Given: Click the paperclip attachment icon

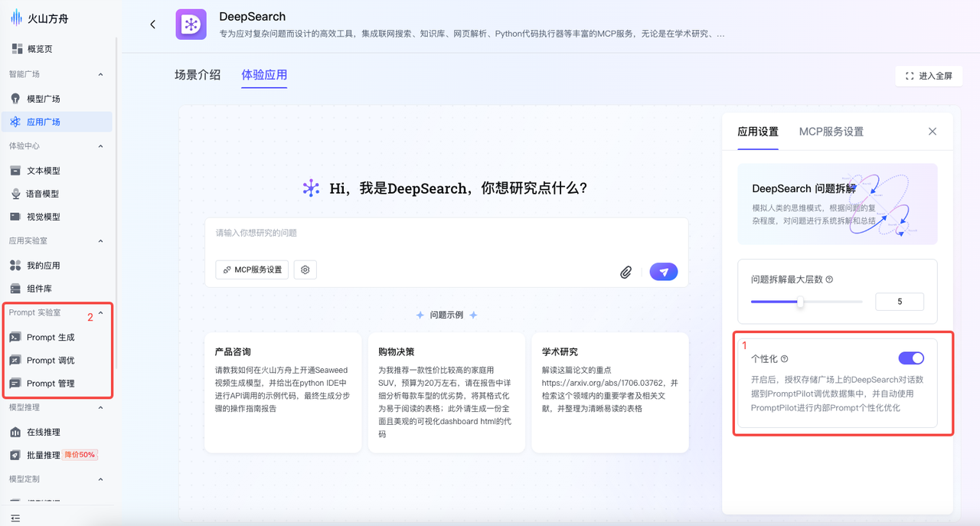Looking at the screenshot, I should point(626,272).
